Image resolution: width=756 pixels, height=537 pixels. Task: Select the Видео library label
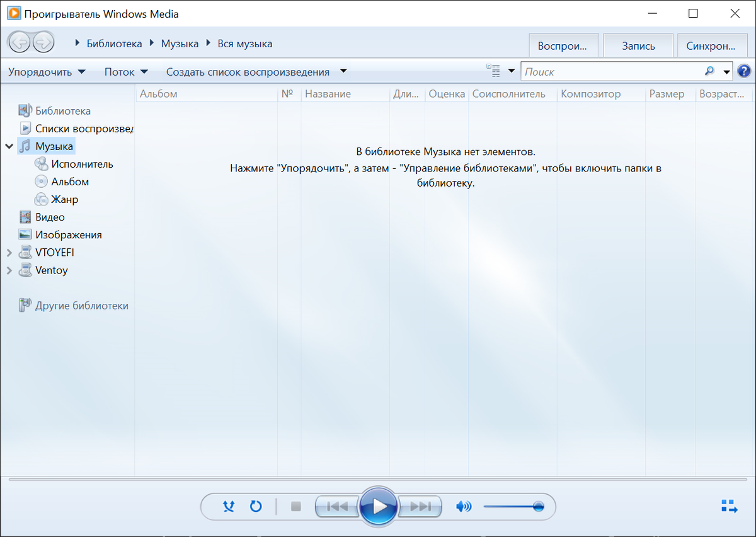(50, 217)
